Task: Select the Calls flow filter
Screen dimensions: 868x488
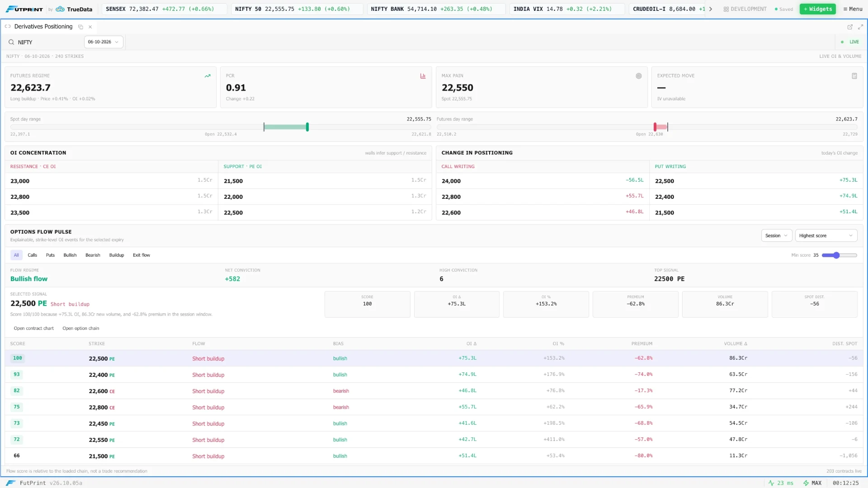Action: tap(33, 255)
